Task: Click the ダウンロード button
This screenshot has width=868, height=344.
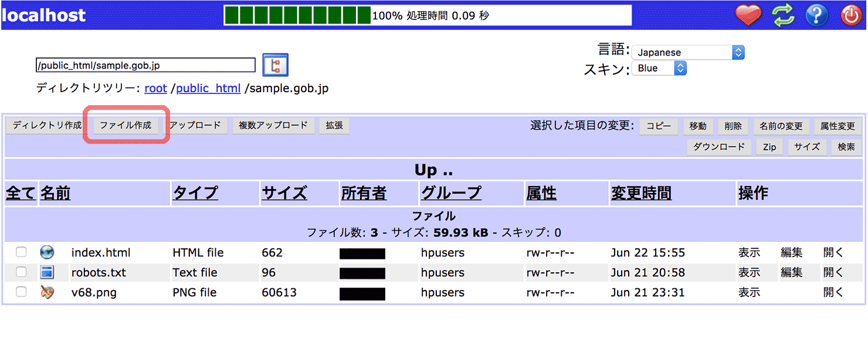Action: [719, 147]
